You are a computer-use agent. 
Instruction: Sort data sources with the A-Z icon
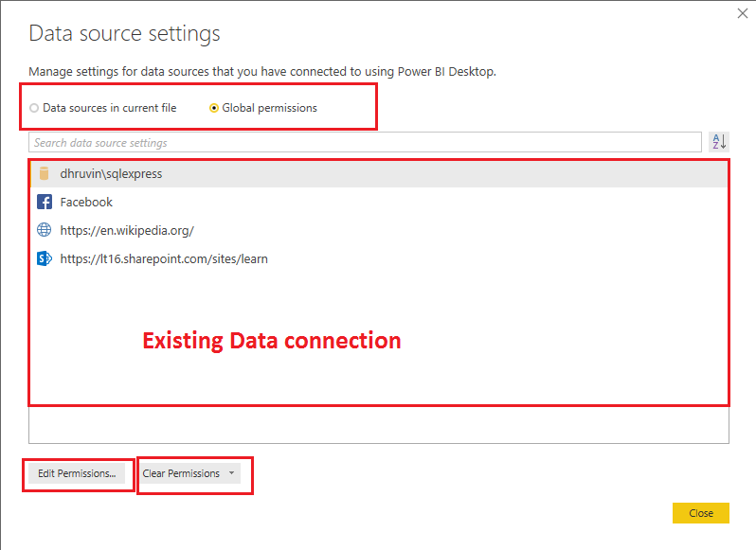click(719, 142)
